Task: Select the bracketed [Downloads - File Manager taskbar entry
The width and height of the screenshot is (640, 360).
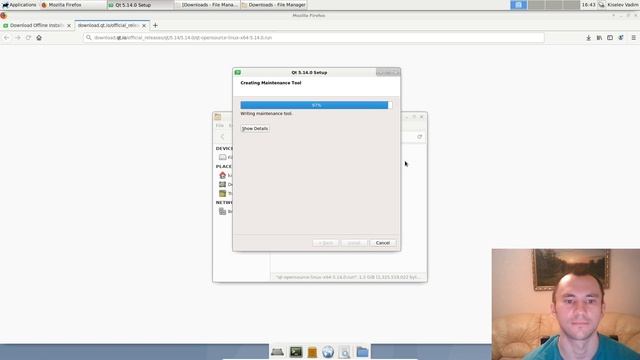Action: coord(207,5)
